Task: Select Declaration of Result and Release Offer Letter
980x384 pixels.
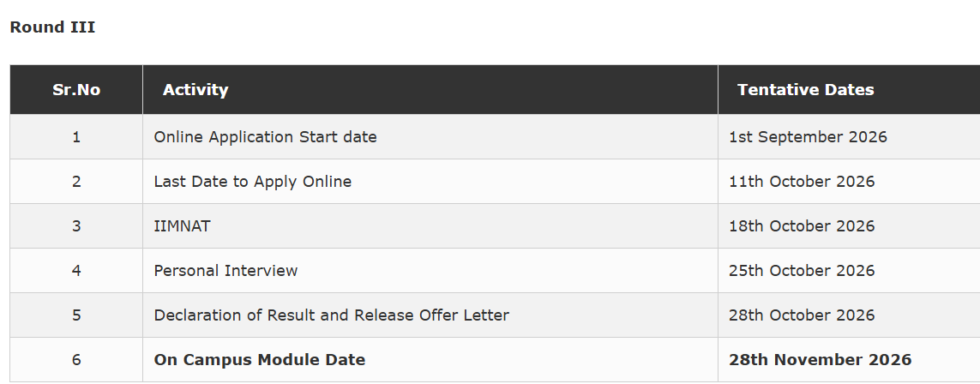Action: 331,315
